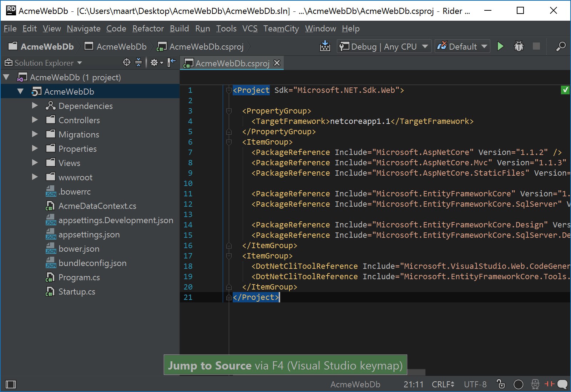Open Program.cs from the tree

pyautogui.click(x=72, y=277)
